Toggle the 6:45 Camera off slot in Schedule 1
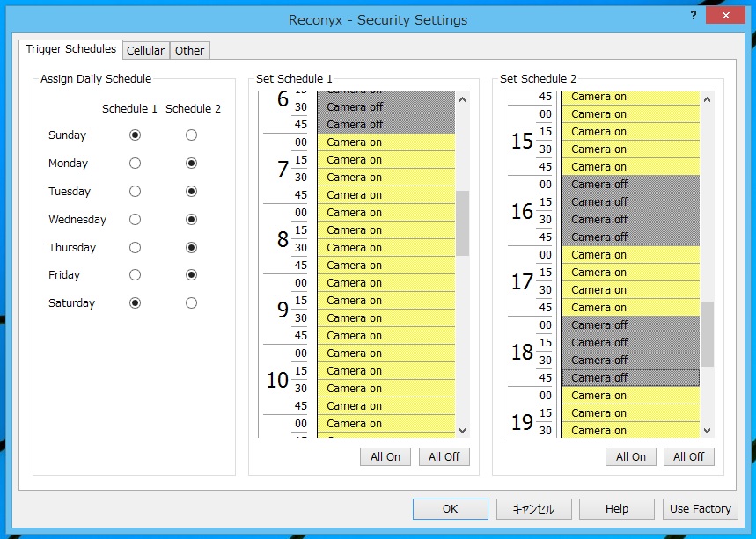 tap(386, 124)
